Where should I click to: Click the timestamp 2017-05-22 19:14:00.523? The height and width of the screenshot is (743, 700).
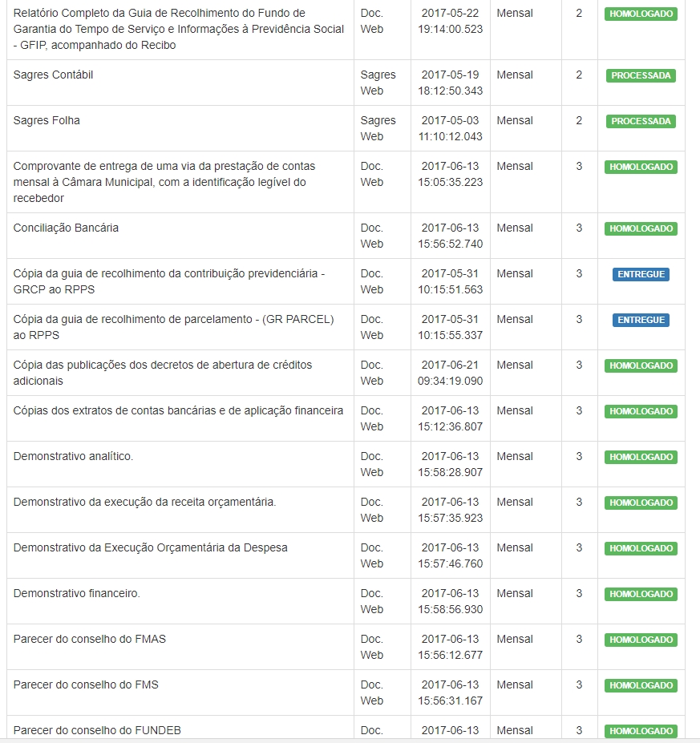(451, 21)
